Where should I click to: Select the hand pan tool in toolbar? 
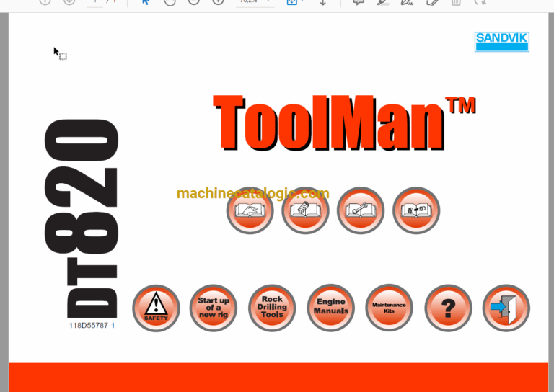170,1
